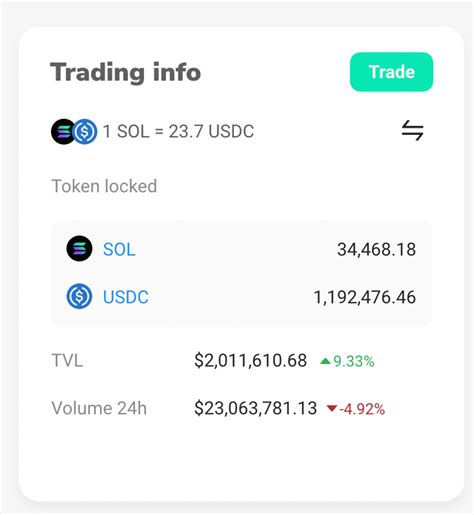Select the Volume 24h value $23,063,781.13
This screenshot has width=474, height=515.
[255, 408]
